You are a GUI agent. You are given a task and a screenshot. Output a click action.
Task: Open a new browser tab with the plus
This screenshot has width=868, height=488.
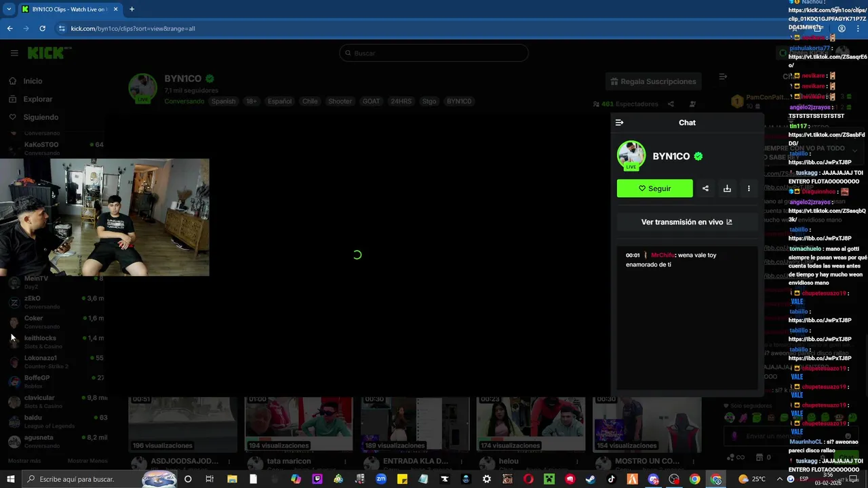(132, 9)
